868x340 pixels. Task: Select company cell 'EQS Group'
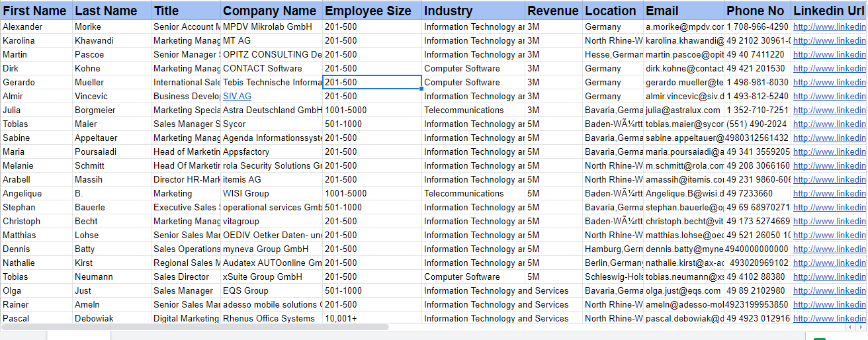tap(272, 290)
